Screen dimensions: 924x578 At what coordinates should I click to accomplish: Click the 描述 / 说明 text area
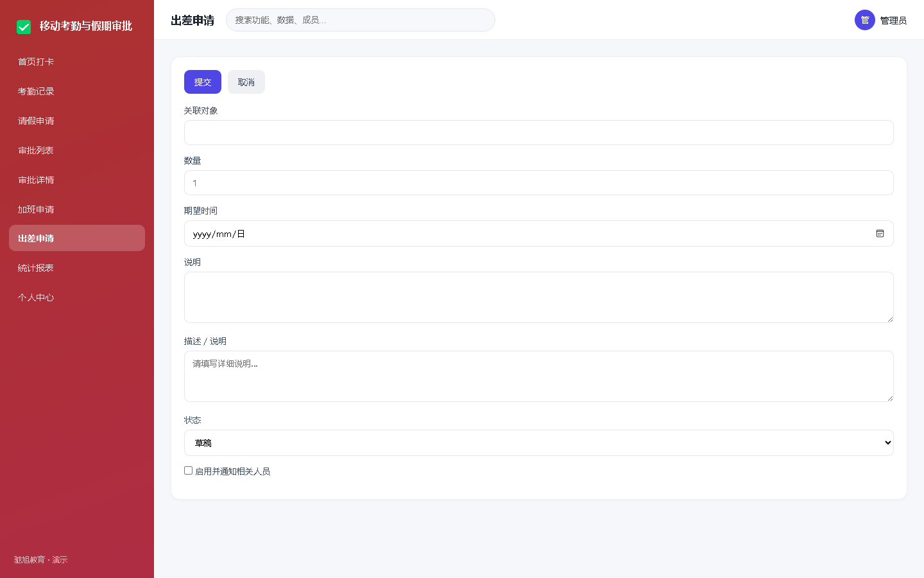(538, 376)
